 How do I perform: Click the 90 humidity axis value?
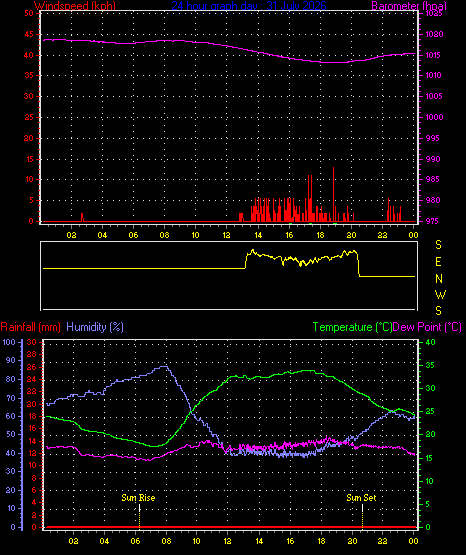tap(11, 361)
